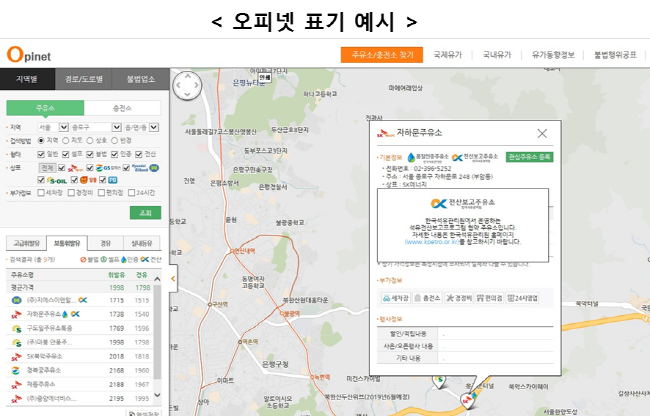Click the SK logo on the SK북악주유소 row
Image resolution: width=650 pixels, height=416 pixels.
coord(16,356)
